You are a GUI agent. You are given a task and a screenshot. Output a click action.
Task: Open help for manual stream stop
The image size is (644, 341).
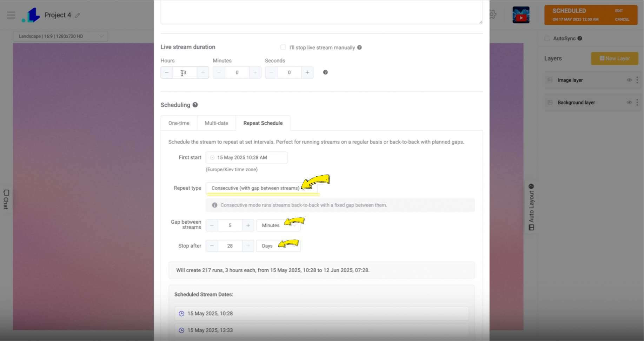point(359,47)
